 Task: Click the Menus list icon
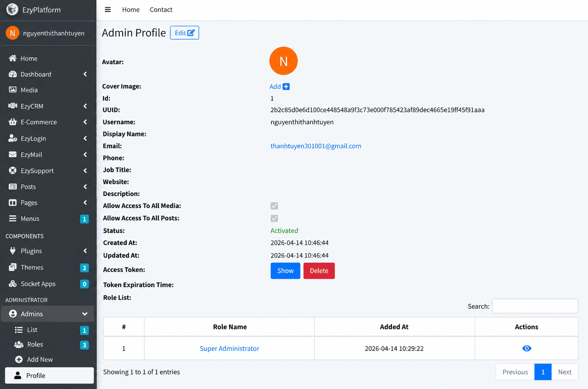tap(13, 219)
